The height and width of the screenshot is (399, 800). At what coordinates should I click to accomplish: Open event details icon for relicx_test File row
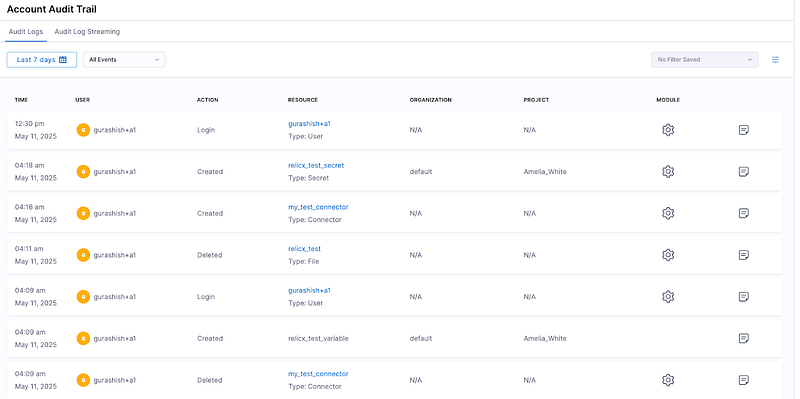click(x=744, y=255)
